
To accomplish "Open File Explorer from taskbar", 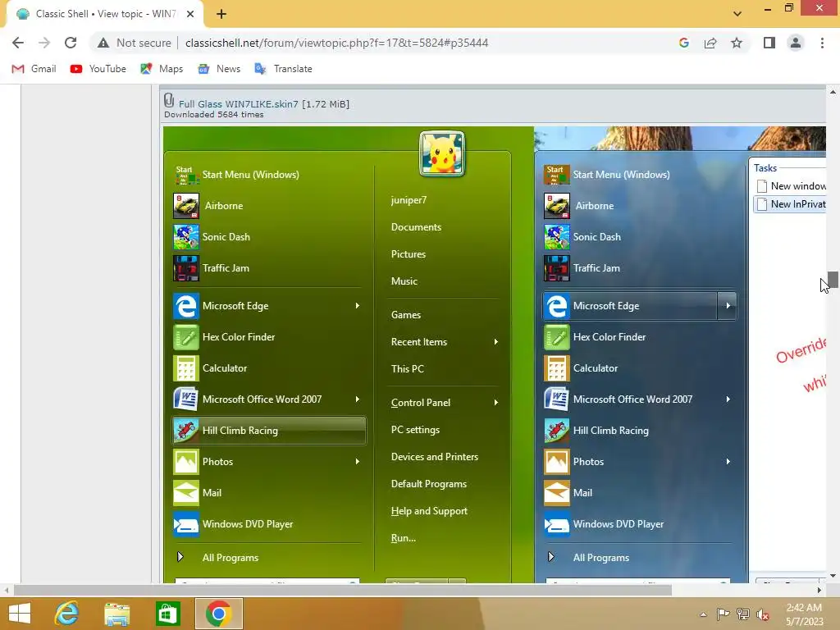I will coord(117,614).
